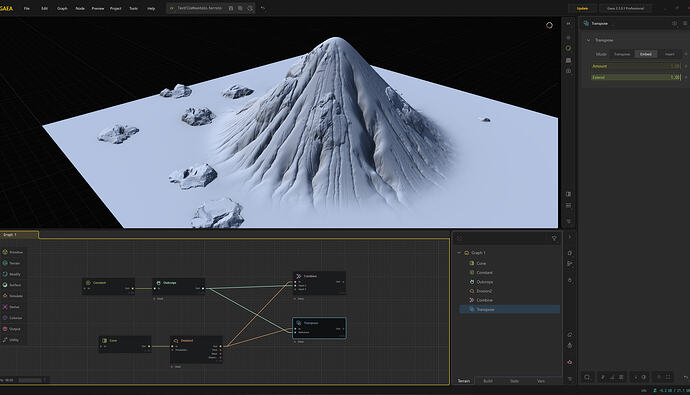Click the Gaea Professional edition button
This screenshot has height=395, width=690.
point(625,8)
